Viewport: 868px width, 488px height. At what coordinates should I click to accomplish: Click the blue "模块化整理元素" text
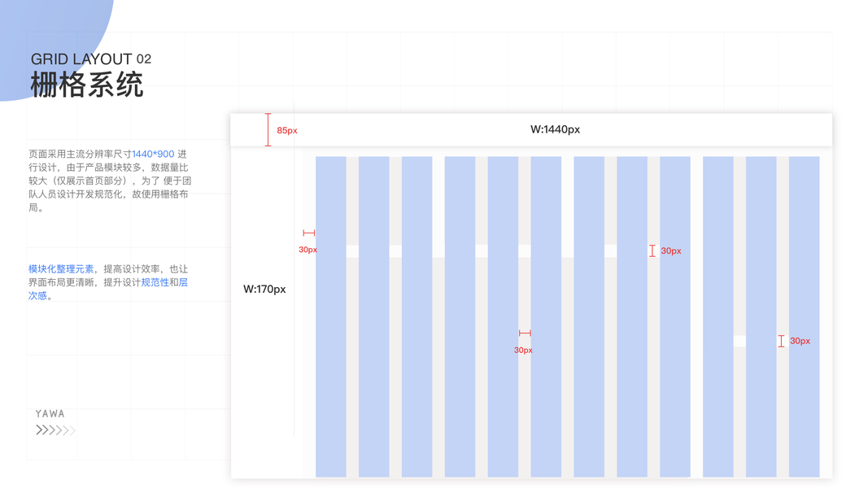(61, 269)
